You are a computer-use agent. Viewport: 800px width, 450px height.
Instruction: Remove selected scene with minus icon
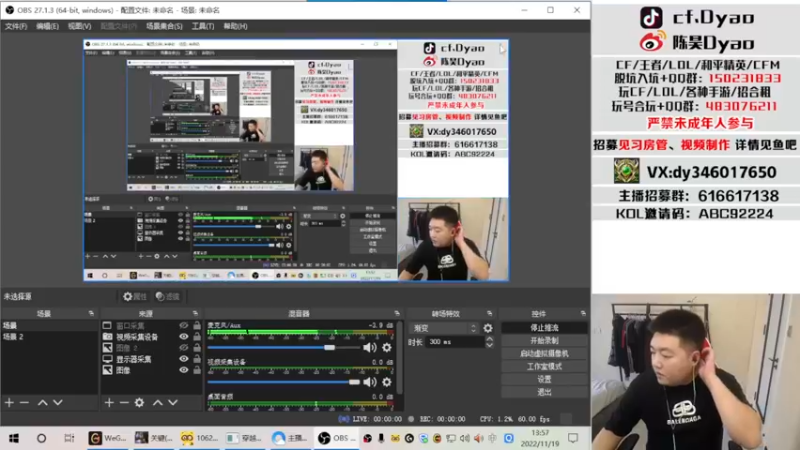pos(24,403)
